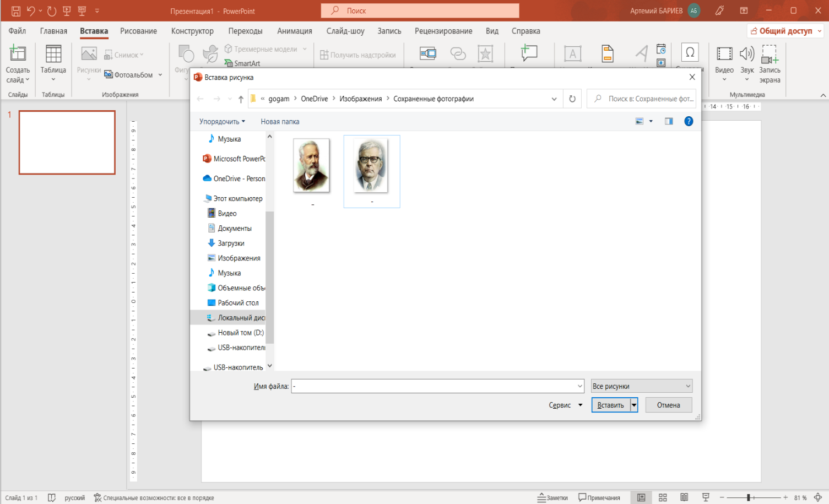The height and width of the screenshot is (504, 829).
Task: Open spell check icon in status bar
Action: click(52, 497)
